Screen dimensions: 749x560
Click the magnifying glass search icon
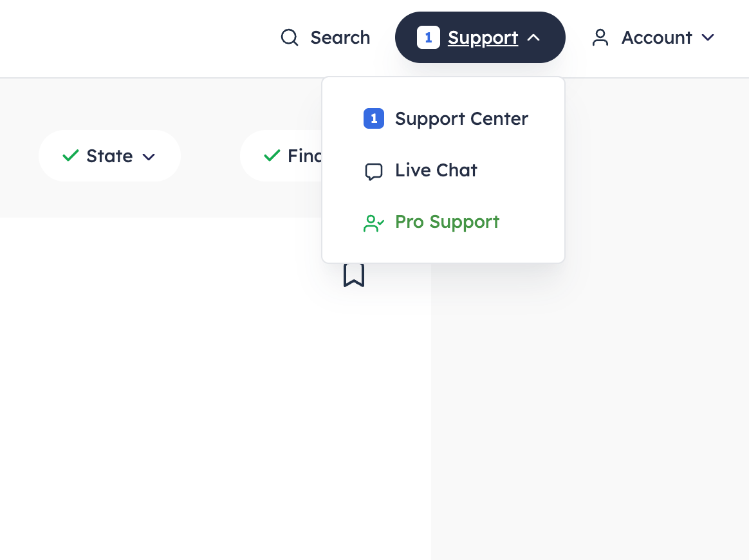click(290, 38)
